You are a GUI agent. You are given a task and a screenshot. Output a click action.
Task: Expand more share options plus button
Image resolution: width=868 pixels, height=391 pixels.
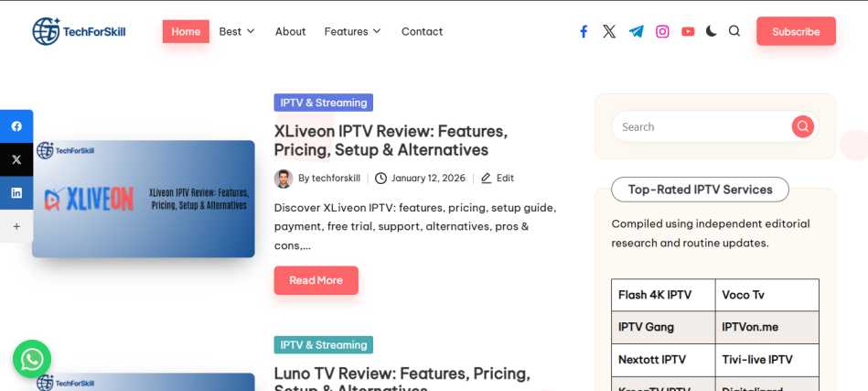(x=16, y=225)
